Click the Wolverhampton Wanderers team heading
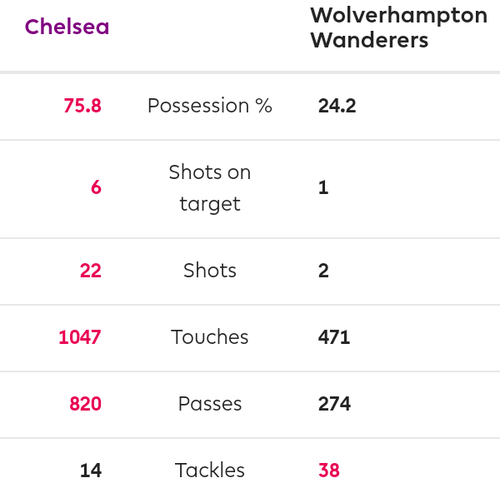The image size is (500, 483). pos(399,28)
